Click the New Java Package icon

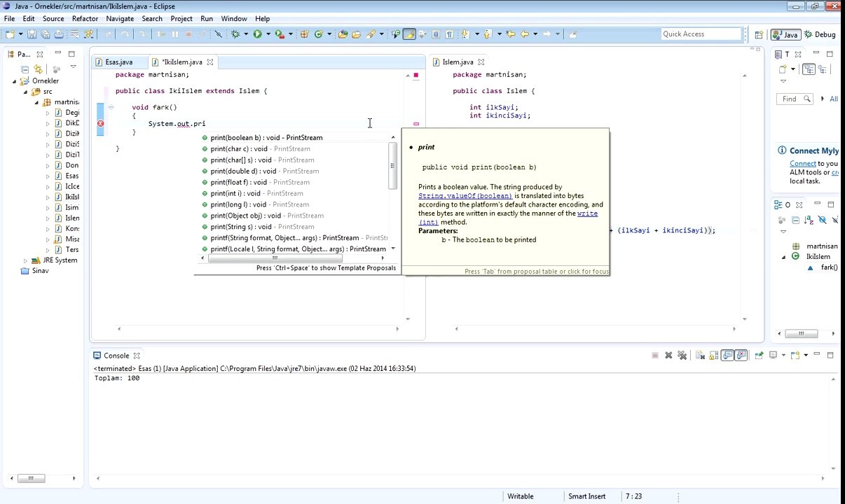pyautogui.click(x=304, y=34)
